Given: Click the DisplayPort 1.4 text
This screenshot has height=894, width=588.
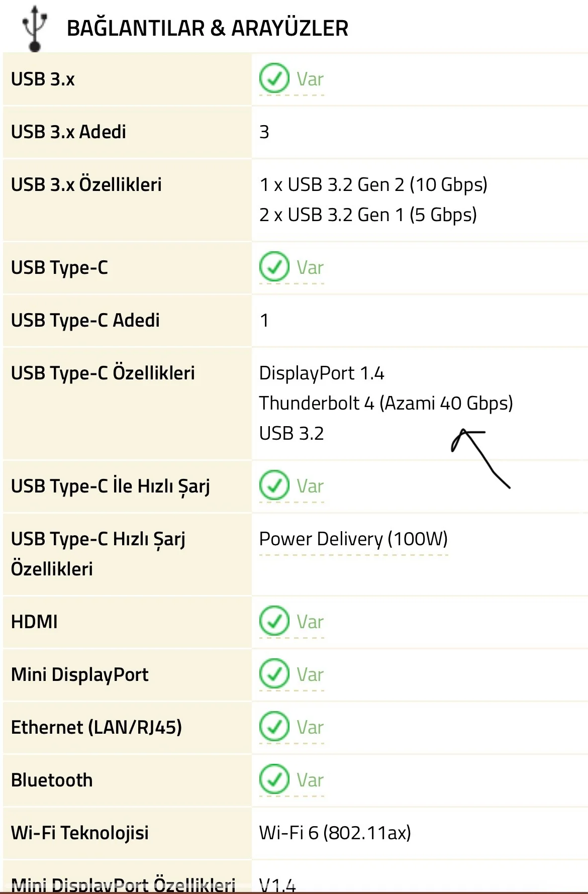Looking at the screenshot, I should click(x=322, y=373).
